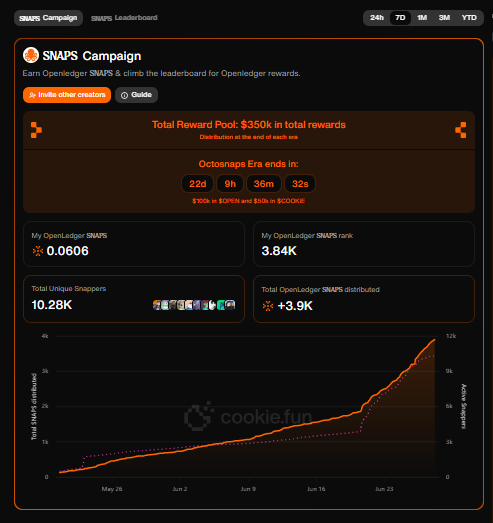Click the 12k label on right chart axis

pos(451,336)
